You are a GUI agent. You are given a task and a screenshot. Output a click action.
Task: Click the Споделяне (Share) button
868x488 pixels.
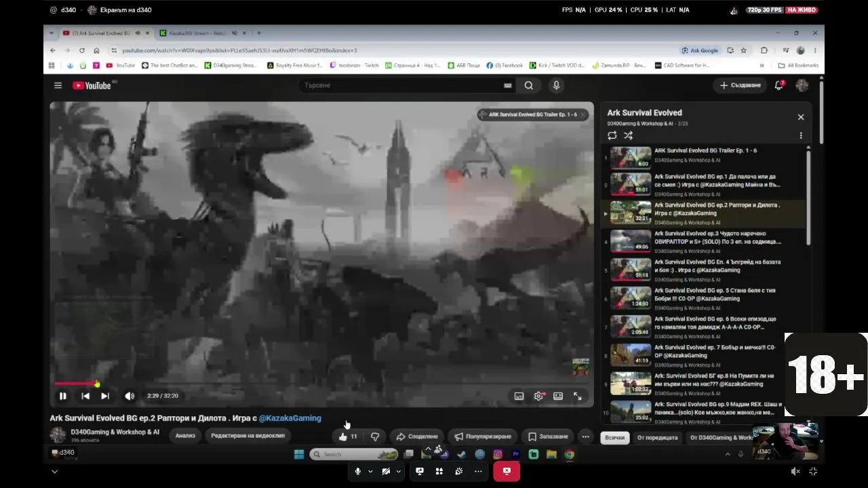tap(417, 436)
